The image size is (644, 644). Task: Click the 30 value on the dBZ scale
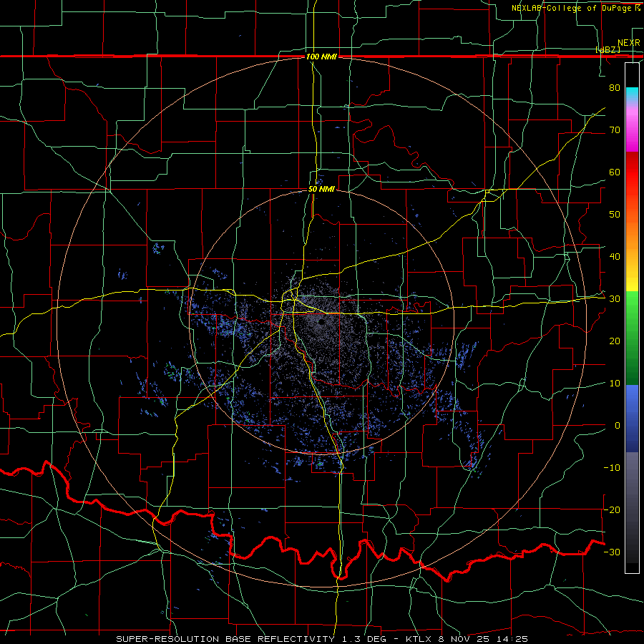[615, 299]
